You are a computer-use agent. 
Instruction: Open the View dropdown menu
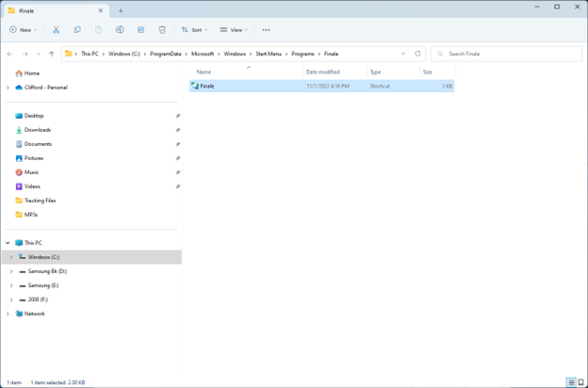coord(234,30)
